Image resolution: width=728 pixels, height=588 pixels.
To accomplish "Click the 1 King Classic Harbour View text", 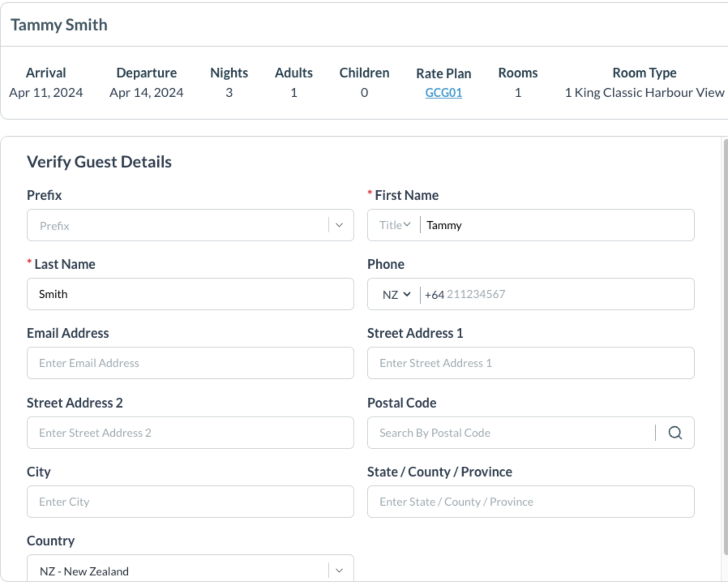I will point(644,93).
